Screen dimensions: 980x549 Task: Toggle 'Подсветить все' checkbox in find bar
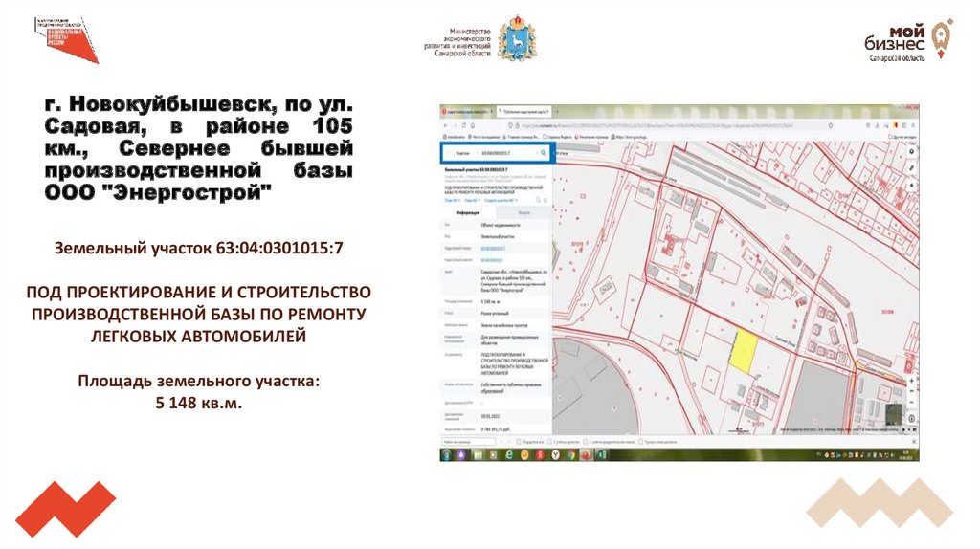point(519,442)
